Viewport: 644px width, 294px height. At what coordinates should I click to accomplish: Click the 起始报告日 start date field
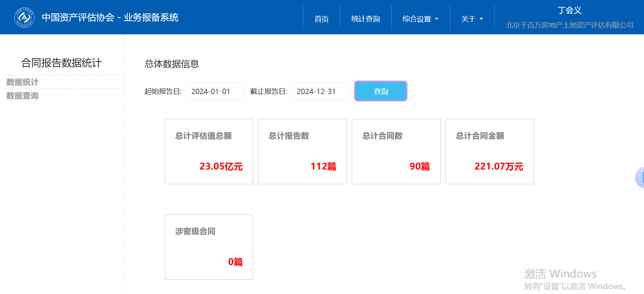pyautogui.click(x=215, y=92)
